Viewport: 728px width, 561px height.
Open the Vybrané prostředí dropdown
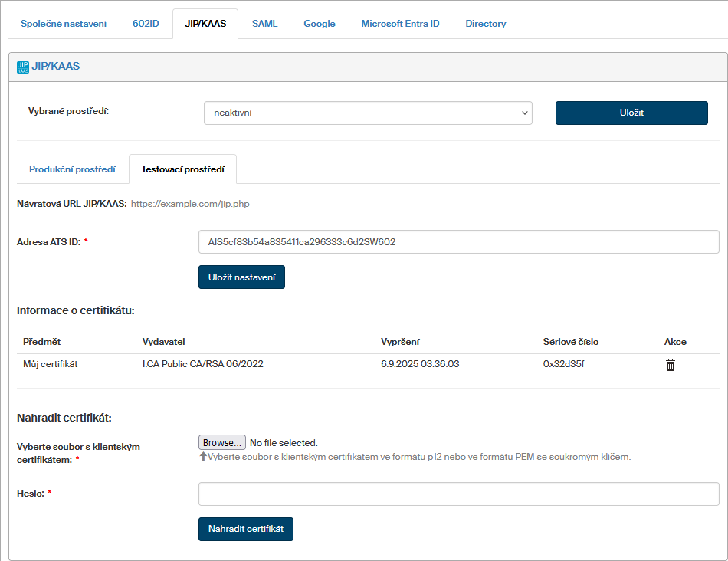368,113
